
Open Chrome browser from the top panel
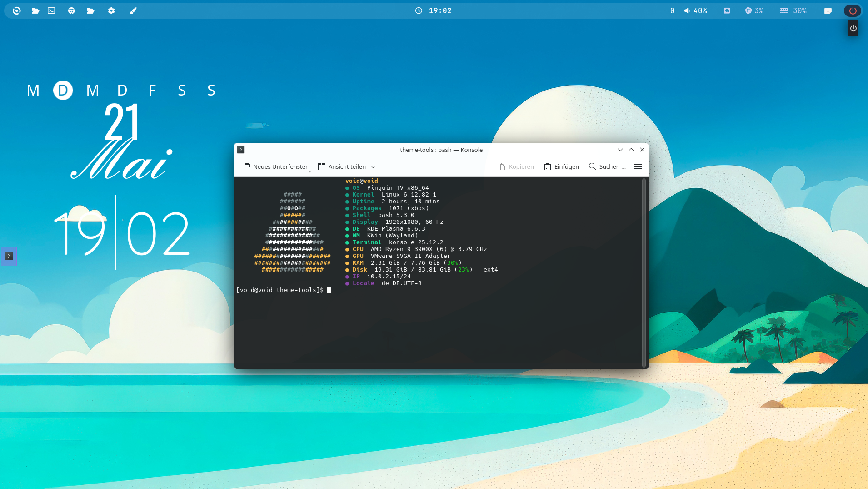[x=71, y=10]
